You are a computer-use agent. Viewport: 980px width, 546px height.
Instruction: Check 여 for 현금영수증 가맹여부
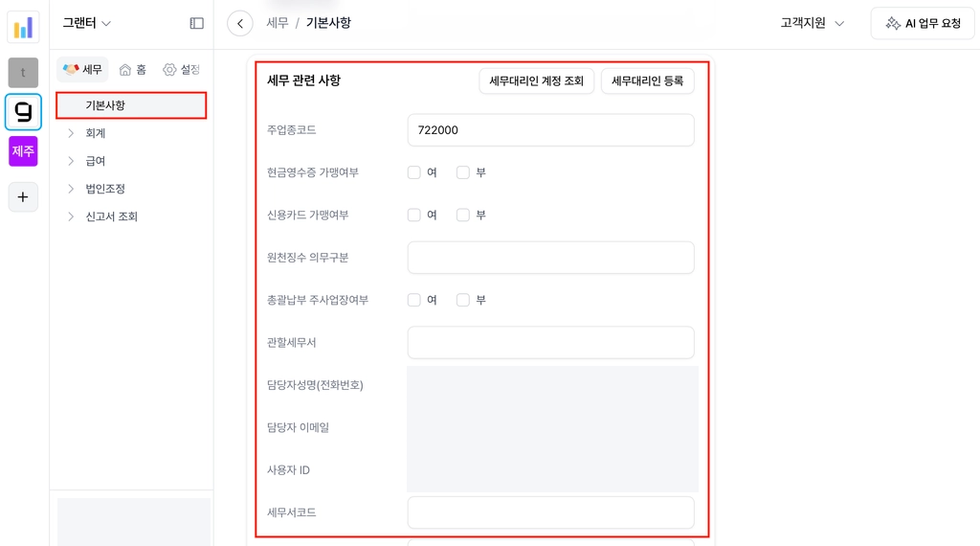413,172
